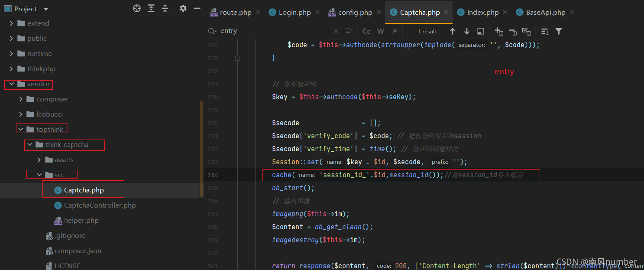This screenshot has width=644, height=270.
Task: Add selection for next occurrence icon
Action: tap(499, 31)
